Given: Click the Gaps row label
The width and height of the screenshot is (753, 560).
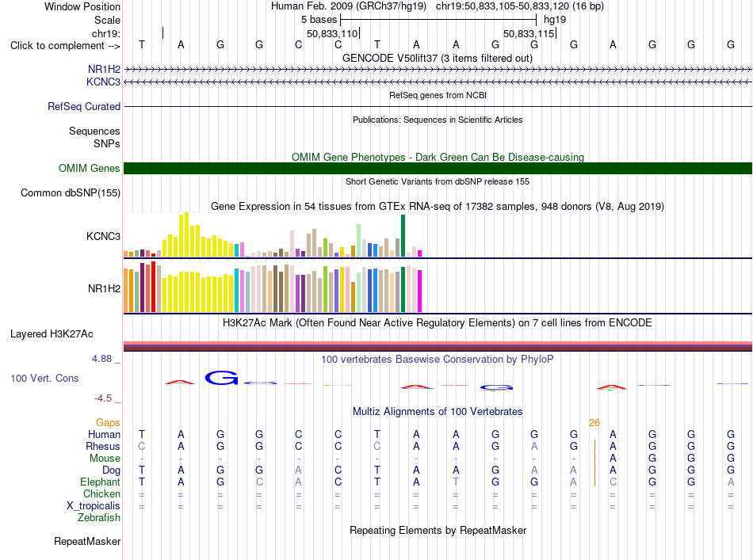Looking at the screenshot, I should pyautogui.click(x=108, y=422).
